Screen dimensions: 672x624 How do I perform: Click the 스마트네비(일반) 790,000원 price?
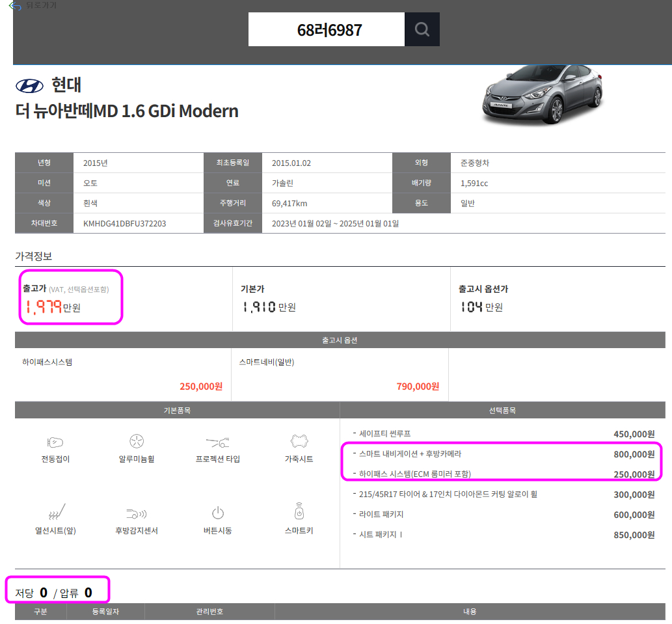coord(418,386)
